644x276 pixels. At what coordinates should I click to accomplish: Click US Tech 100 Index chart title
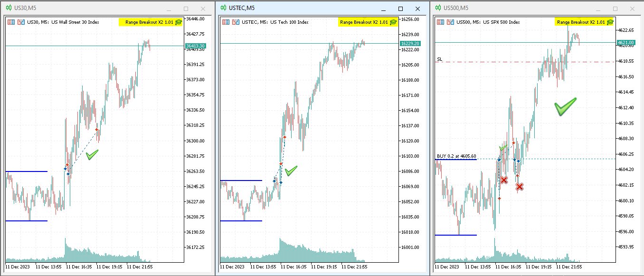point(289,22)
